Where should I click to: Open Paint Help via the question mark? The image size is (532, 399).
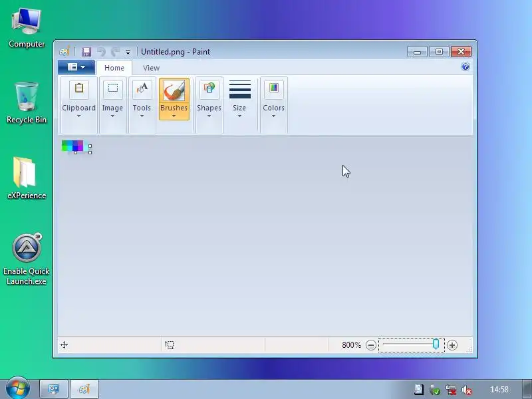coord(465,66)
